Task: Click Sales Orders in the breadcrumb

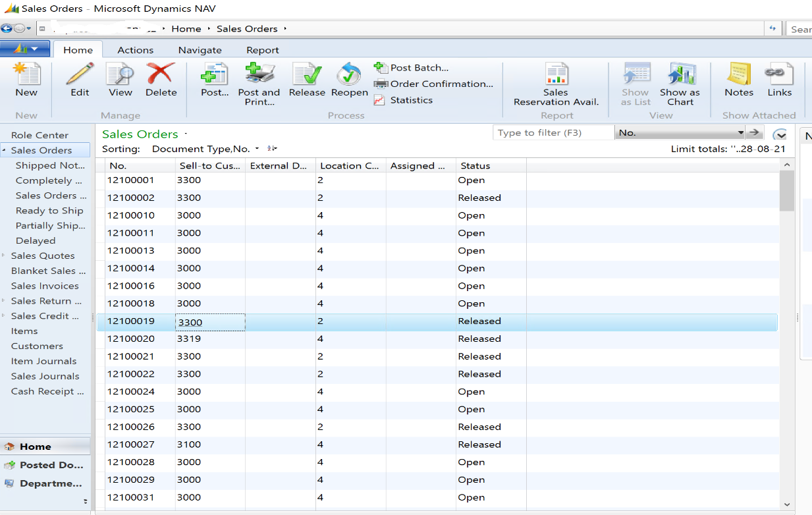Action: coord(247,28)
